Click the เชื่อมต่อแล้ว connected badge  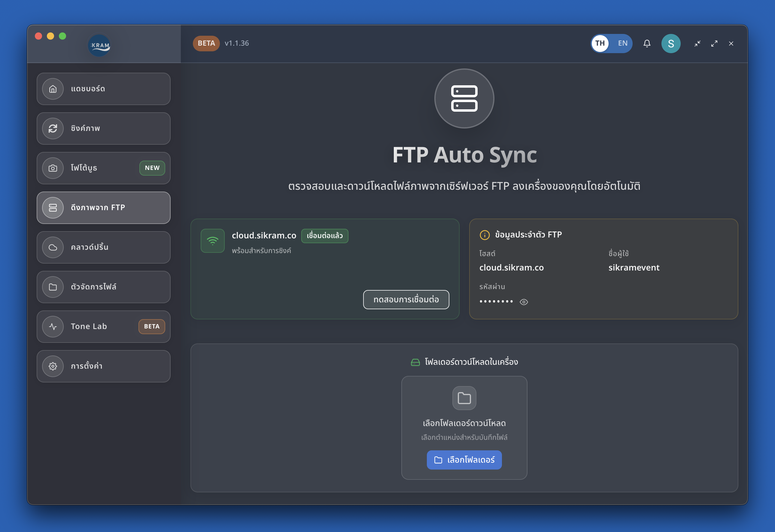point(324,236)
